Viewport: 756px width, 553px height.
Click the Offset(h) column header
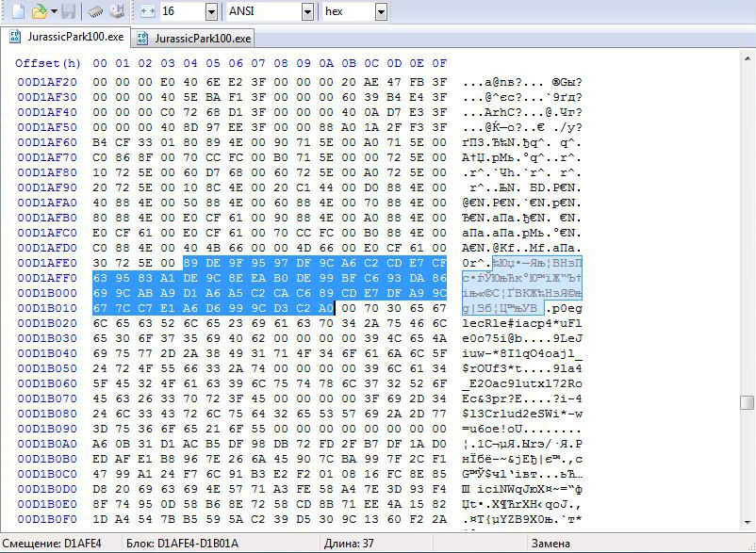click(x=48, y=63)
